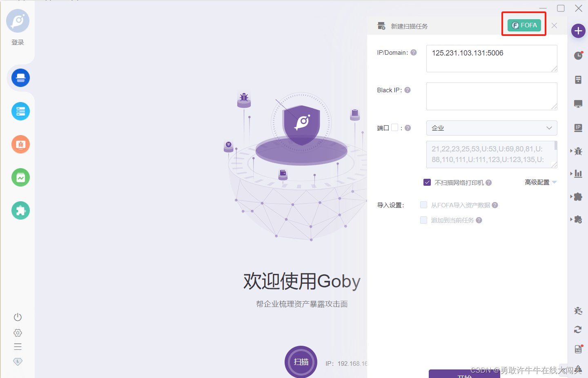The image size is (588, 378).
Task: Click the IP laptop icon on the right bar
Action: [578, 128]
